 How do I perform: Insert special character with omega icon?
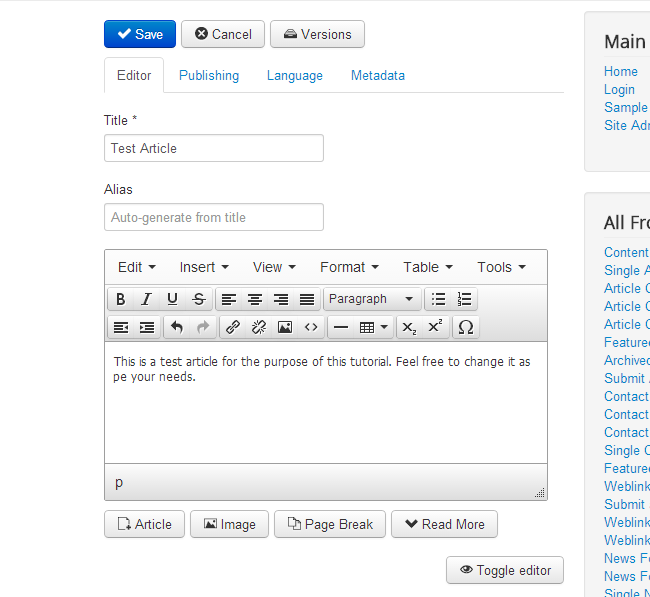coord(465,327)
